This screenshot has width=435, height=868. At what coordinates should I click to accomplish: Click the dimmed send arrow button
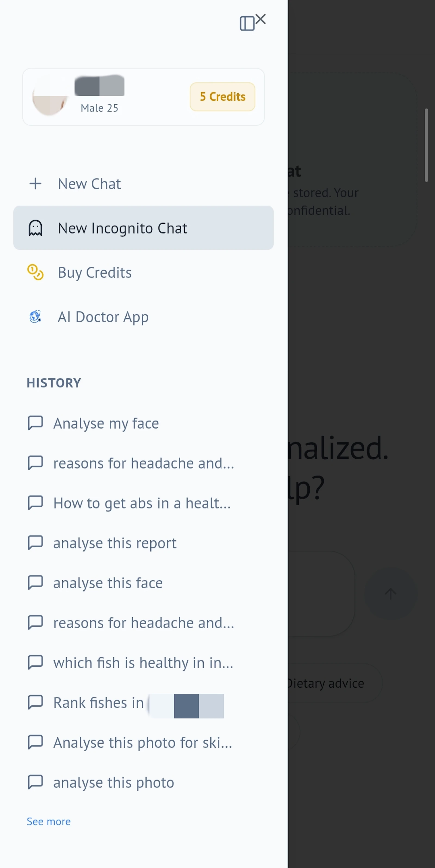coord(391,593)
